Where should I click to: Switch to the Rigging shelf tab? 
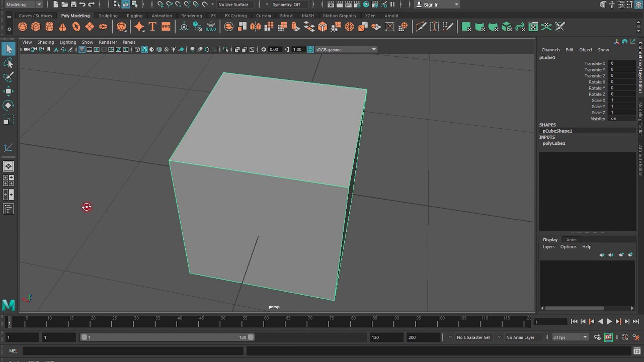(134, 16)
